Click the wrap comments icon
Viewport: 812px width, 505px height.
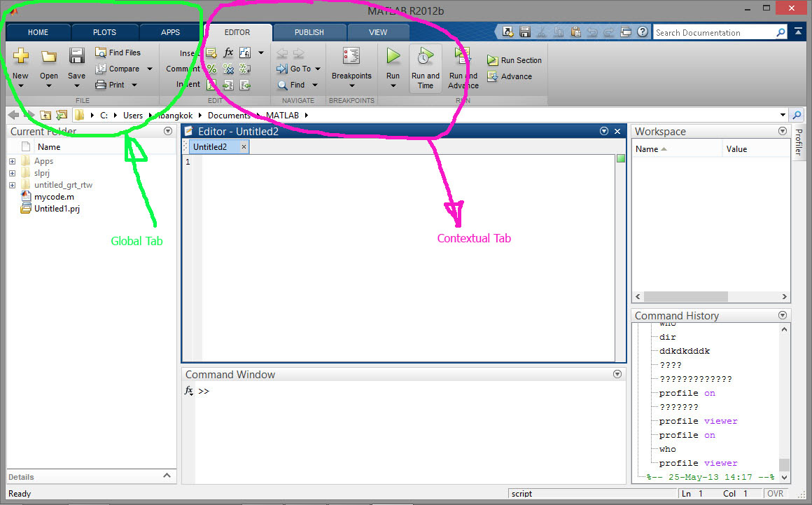pyautogui.click(x=245, y=69)
